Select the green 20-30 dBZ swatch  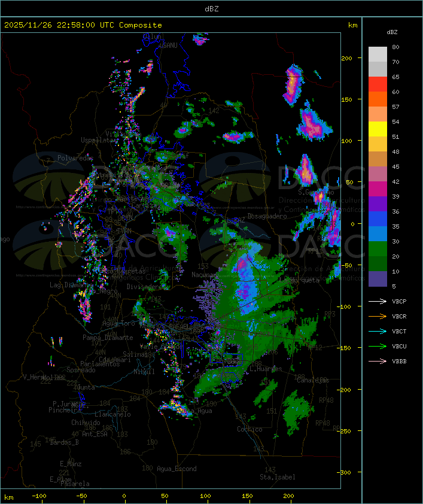(x=378, y=248)
